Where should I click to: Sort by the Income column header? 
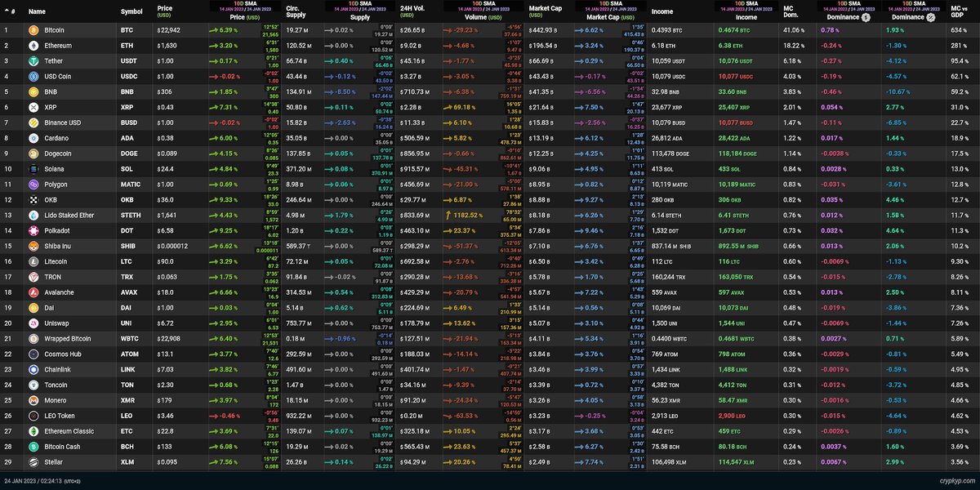tap(662, 12)
